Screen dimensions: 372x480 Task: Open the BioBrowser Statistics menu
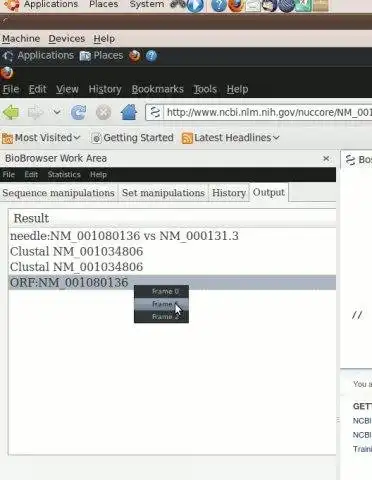click(64, 174)
